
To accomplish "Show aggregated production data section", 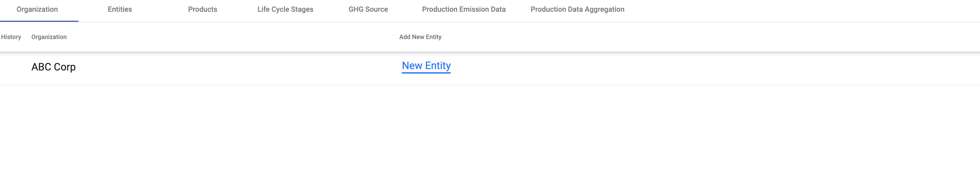I will pos(577,10).
